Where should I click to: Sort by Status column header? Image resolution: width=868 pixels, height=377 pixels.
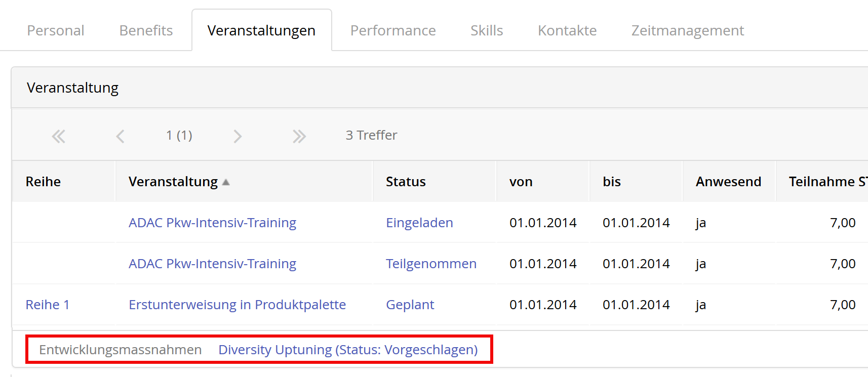point(406,182)
